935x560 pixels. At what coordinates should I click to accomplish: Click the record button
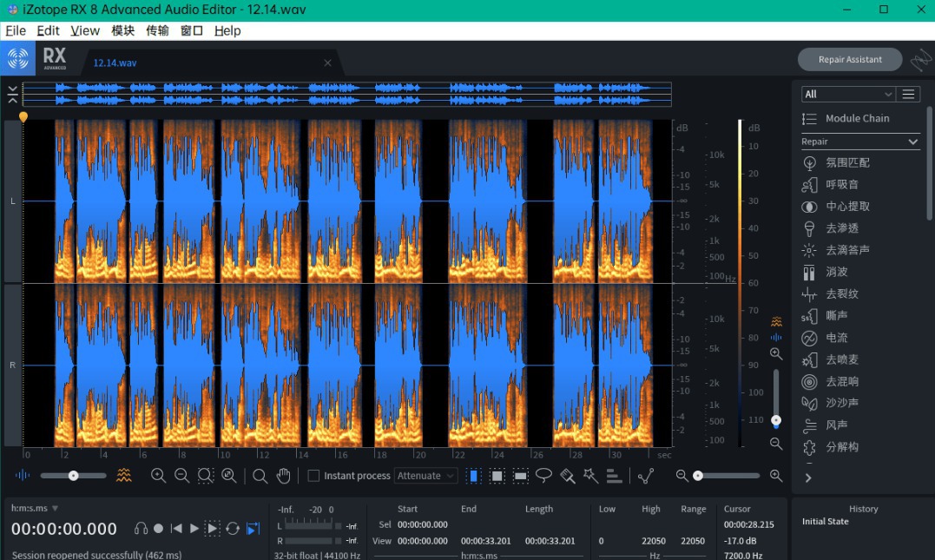(x=159, y=529)
